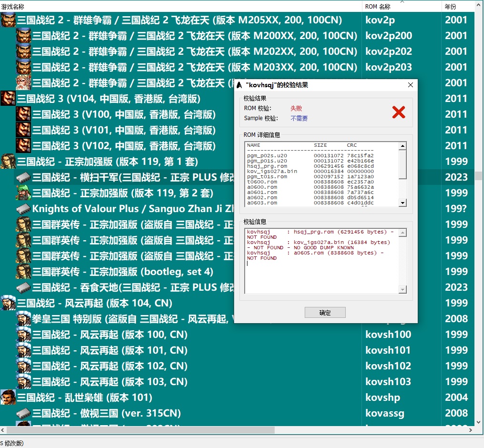
Task: Click the chip icon of Knights of Valour Plus row
Action: coord(23,209)
